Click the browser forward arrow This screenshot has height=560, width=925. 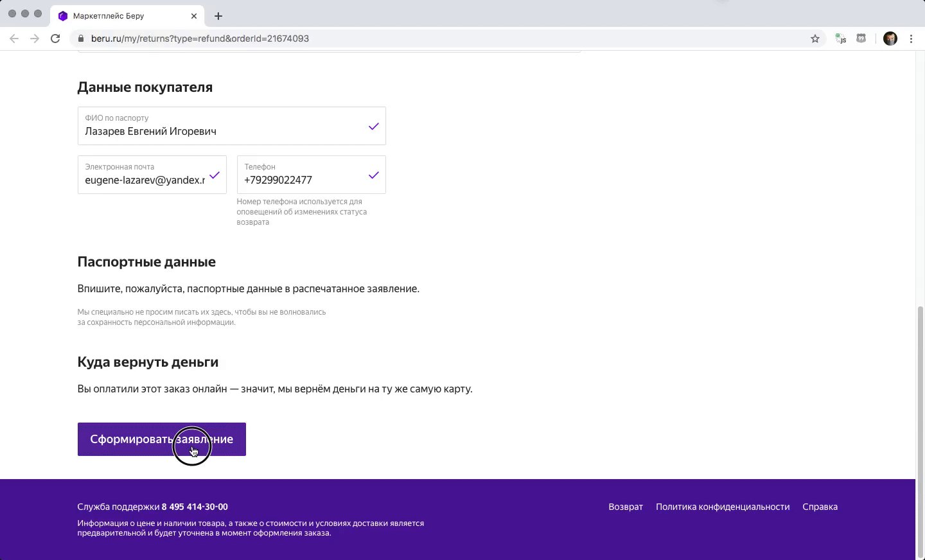click(35, 39)
